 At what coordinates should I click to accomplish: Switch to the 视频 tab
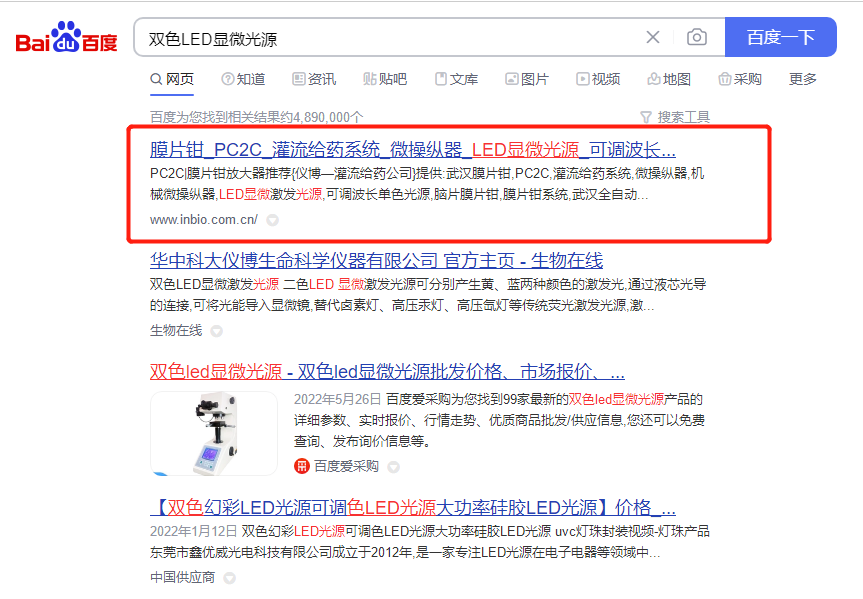pos(598,79)
